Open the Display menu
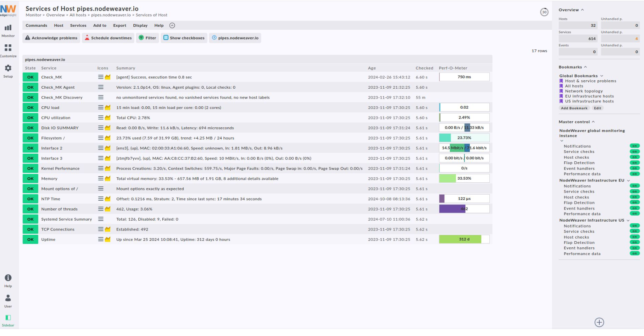Screen dimensions: 644x336 pyautogui.click(x=140, y=26)
